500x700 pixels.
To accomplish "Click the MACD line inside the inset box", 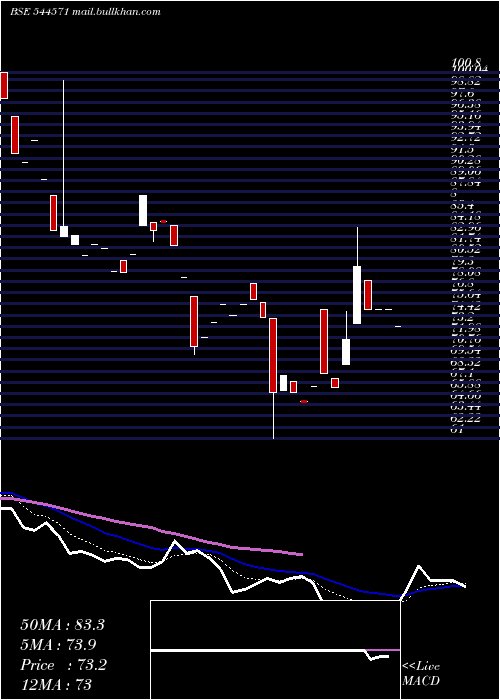I will 270,650.
